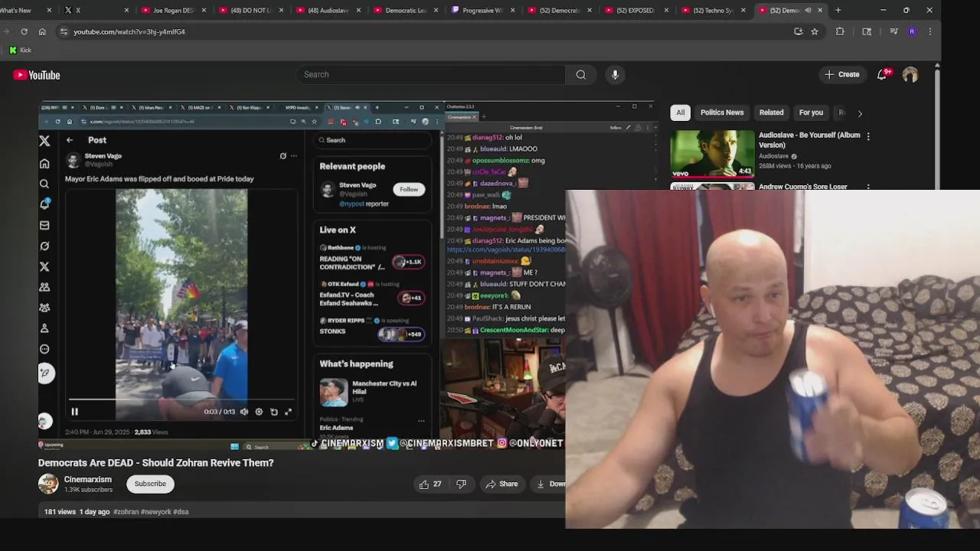Switch to the (48) DO NOT browser tab

(x=250, y=10)
